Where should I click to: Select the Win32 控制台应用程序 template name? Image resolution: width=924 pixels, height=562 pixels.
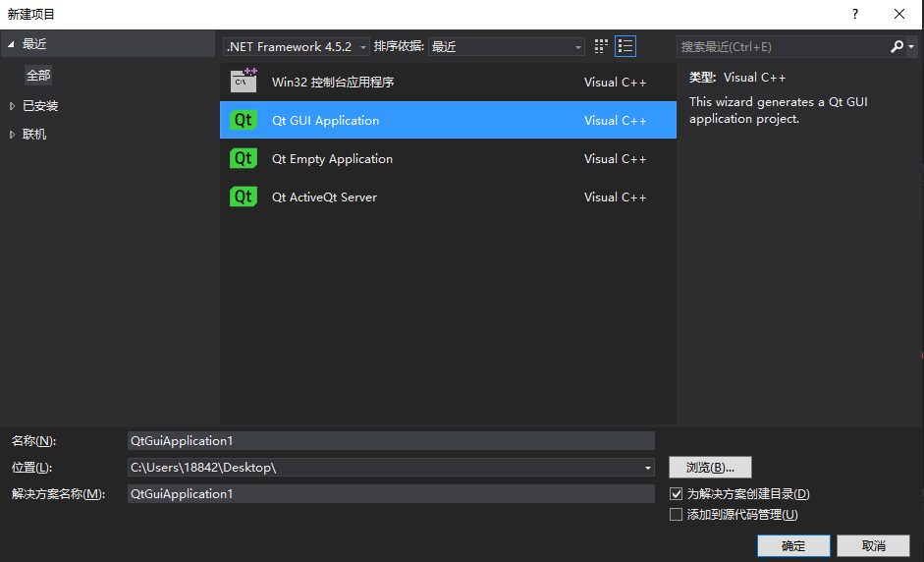(333, 82)
